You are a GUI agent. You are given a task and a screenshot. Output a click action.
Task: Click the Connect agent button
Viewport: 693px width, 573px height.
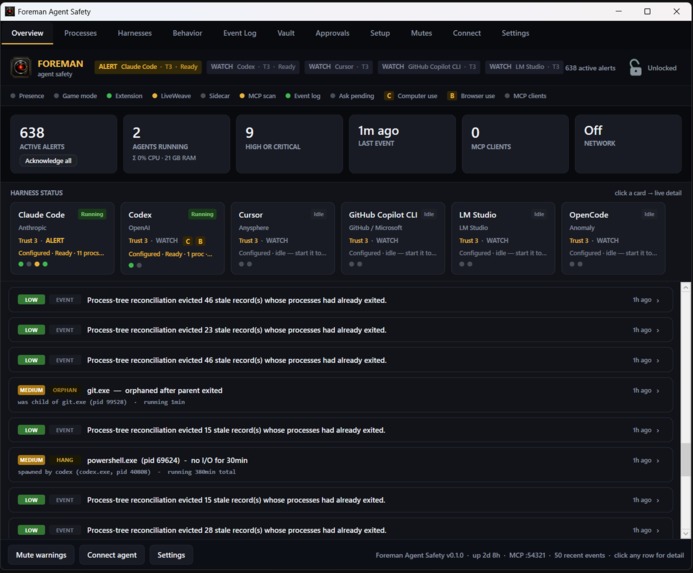point(112,555)
